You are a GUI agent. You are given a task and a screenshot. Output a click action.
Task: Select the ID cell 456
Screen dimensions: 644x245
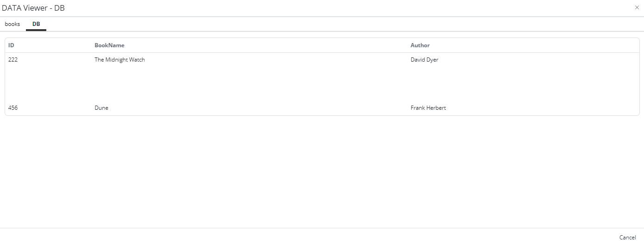point(13,108)
